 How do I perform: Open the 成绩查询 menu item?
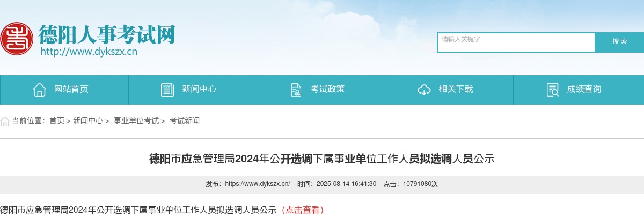pyautogui.click(x=579, y=90)
